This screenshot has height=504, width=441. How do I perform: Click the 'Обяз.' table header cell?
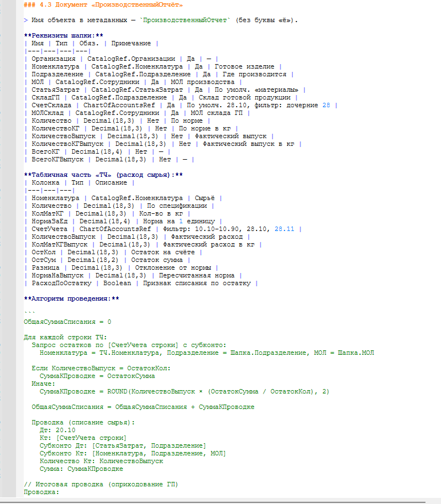pyautogui.click(x=89, y=44)
